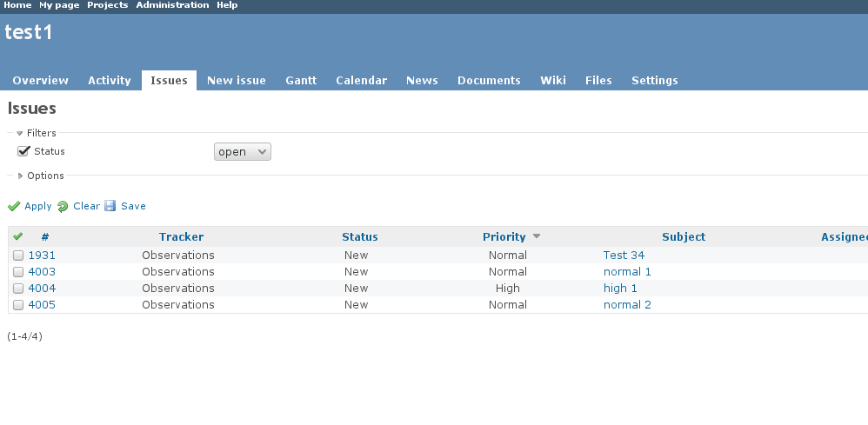Tick the checkbox next to issue 4005
Viewport: 868px width, 425px height.
coord(18,305)
